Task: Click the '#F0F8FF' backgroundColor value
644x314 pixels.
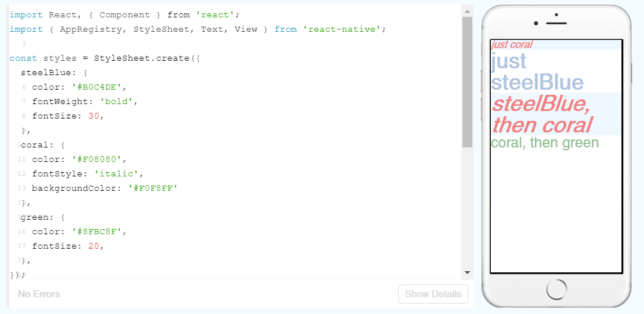Action: (153, 188)
